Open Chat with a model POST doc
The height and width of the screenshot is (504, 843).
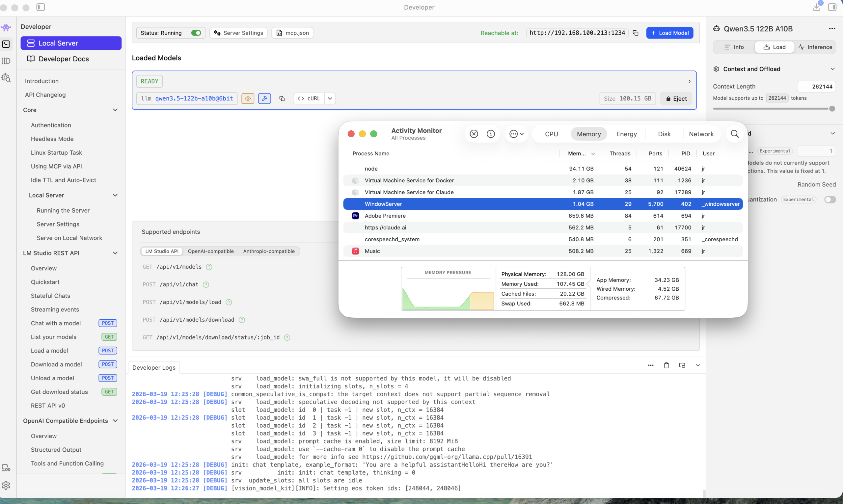[x=74, y=323]
